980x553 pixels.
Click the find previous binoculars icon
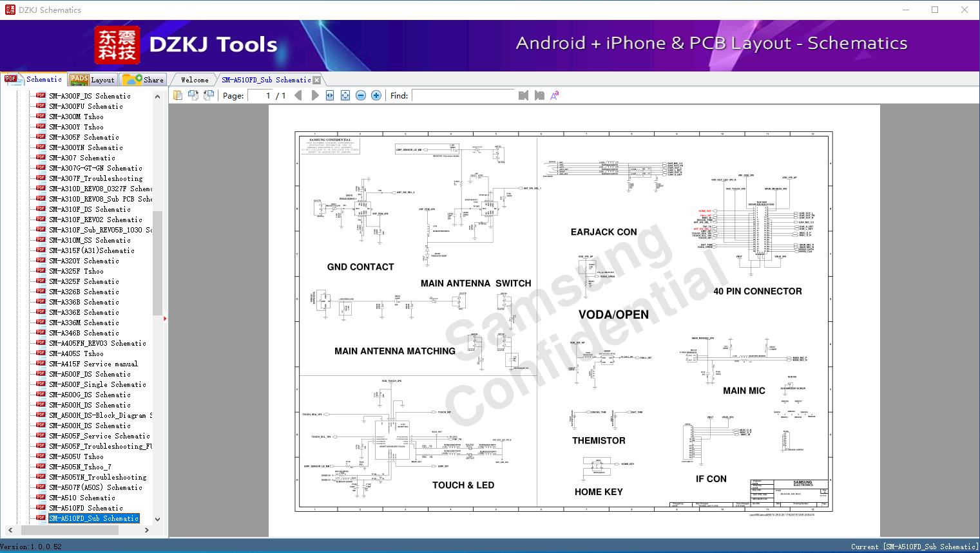coord(523,95)
